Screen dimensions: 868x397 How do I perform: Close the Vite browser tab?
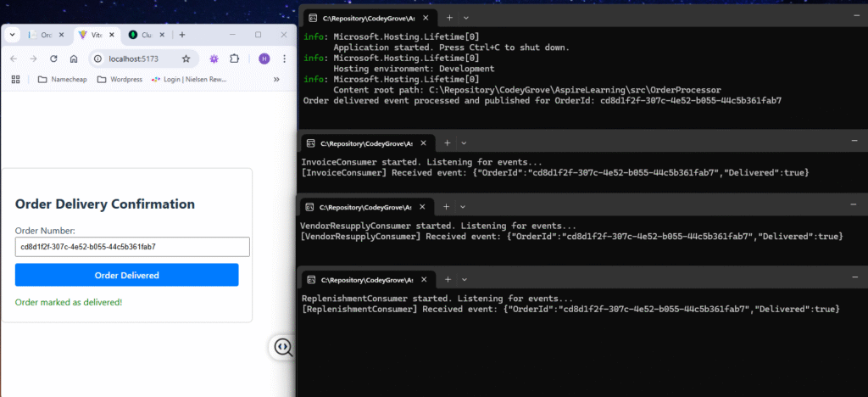[x=112, y=35]
